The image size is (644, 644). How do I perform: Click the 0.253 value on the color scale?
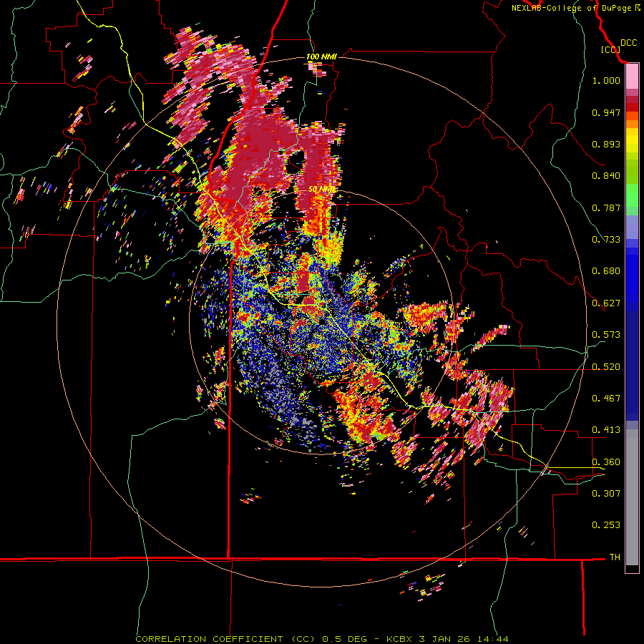coord(606,525)
